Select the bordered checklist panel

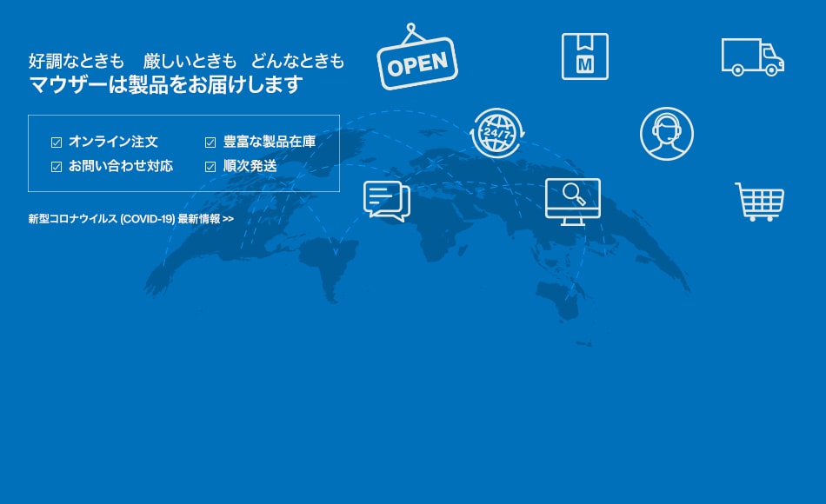pos(183,153)
